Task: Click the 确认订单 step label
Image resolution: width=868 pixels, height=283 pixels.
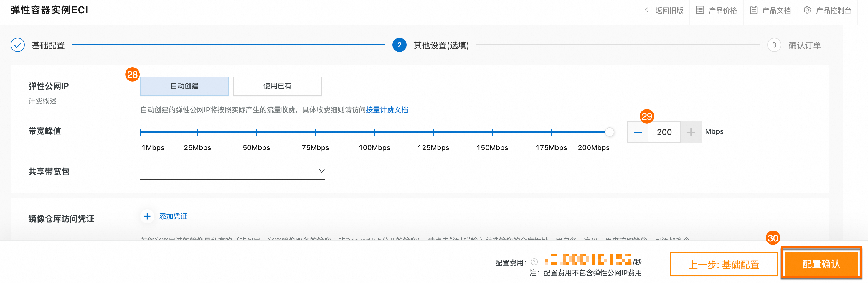Action: pyautogui.click(x=805, y=45)
